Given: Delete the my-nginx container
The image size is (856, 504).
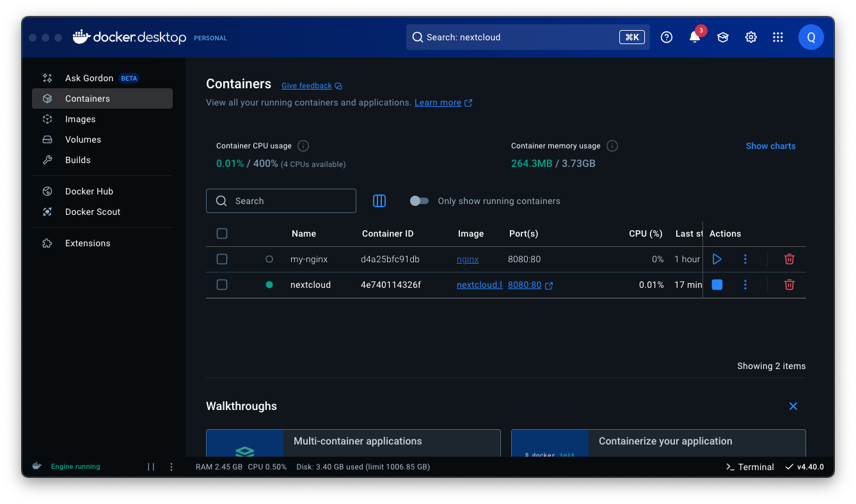Looking at the screenshot, I should click(x=789, y=259).
